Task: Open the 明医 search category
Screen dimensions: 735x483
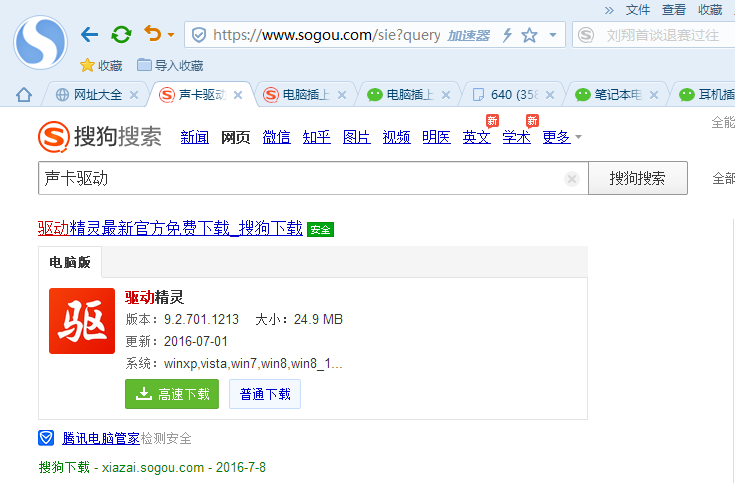Action: pyautogui.click(x=436, y=137)
